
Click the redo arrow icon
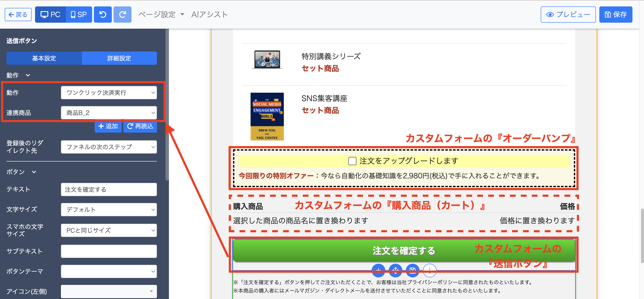click(x=122, y=15)
